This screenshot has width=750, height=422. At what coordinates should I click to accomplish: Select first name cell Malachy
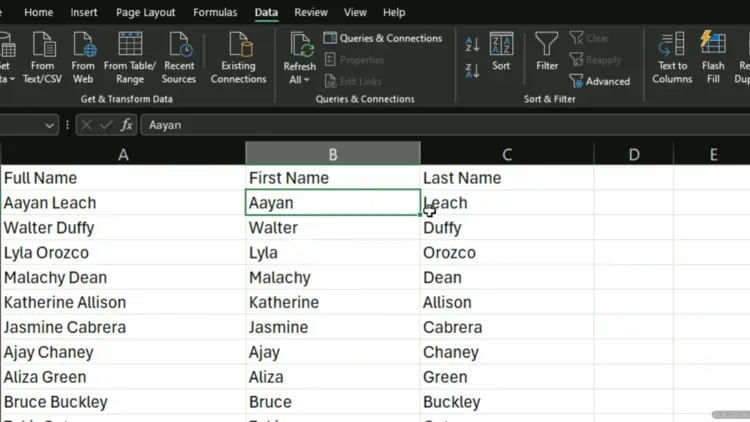pos(333,278)
